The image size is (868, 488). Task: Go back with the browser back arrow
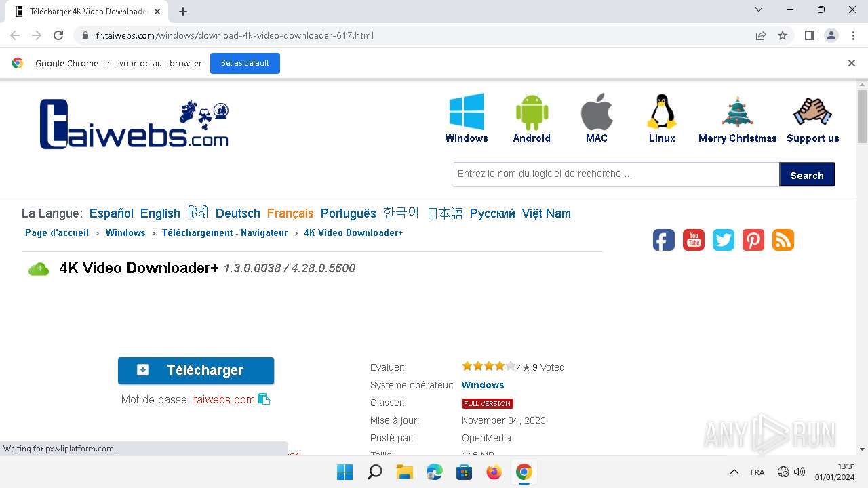[x=15, y=35]
